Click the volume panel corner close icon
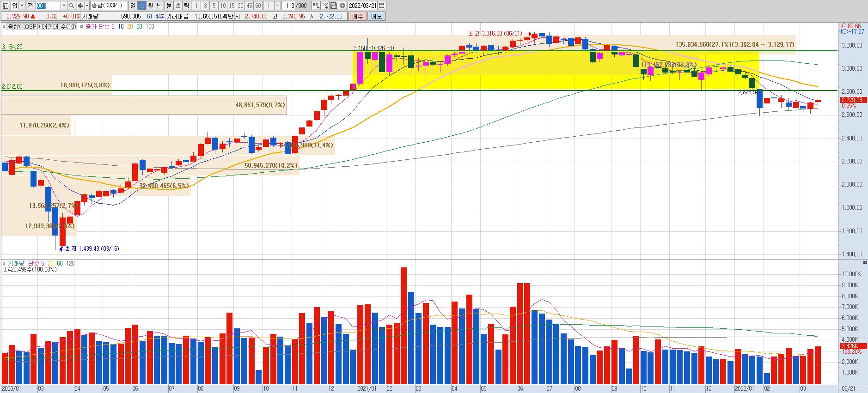The height and width of the screenshot is (393, 868). pos(865,262)
